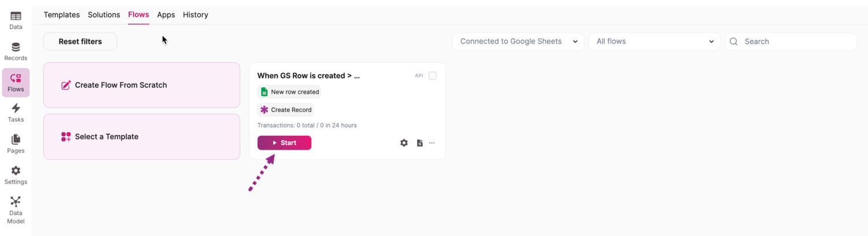The image size is (868, 236).
Task: Open Data Model view
Action: (x=16, y=209)
